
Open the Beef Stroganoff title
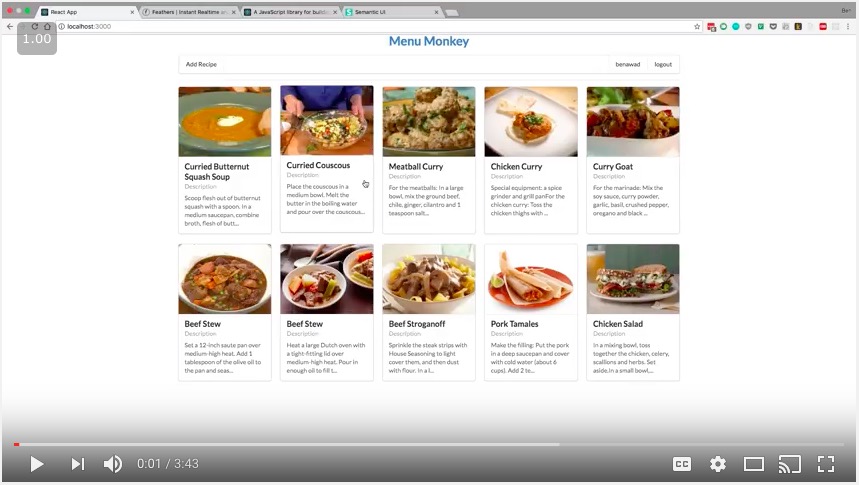click(x=417, y=324)
